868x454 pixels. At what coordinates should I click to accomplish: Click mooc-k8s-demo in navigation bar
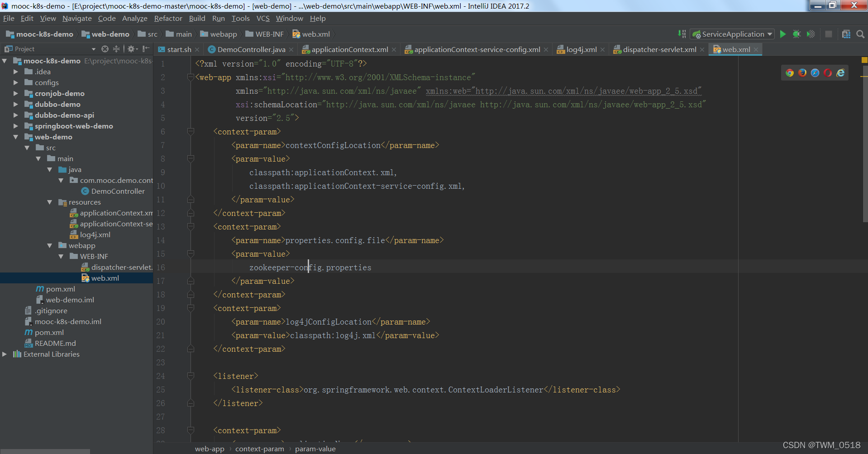click(x=40, y=34)
